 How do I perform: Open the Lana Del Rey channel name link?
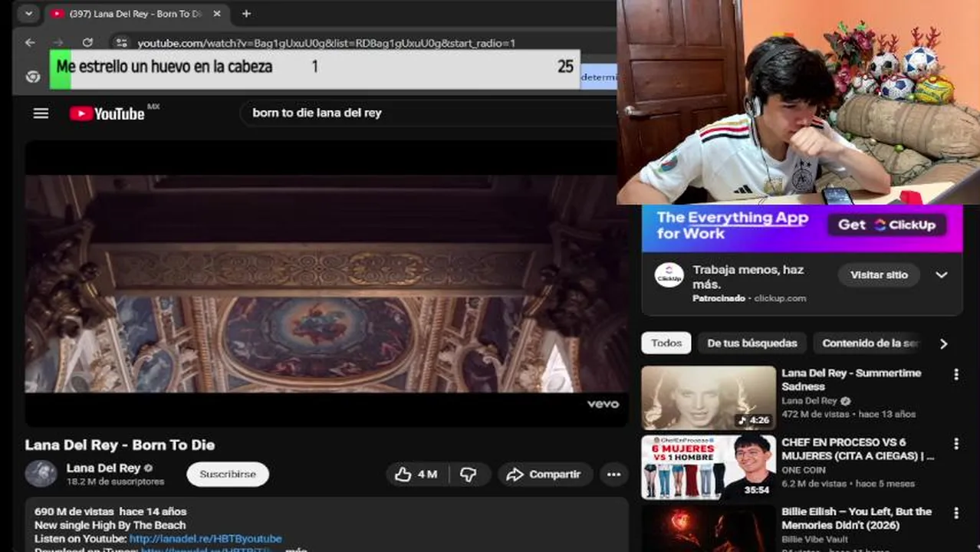point(104,468)
